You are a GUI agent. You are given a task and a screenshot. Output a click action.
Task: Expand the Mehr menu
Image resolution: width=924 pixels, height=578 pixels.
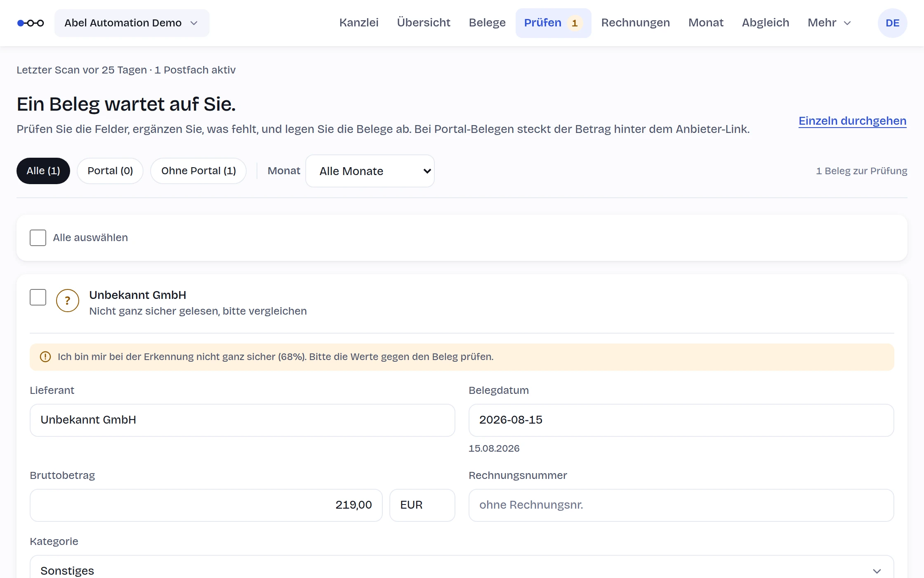pyautogui.click(x=829, y=23)
